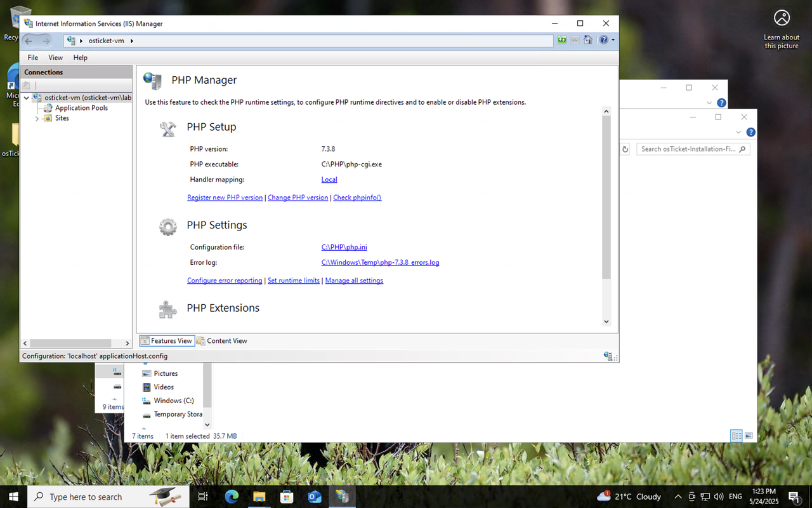Open the File menu
This screenshot has height=508, width=812.
click(x=33, y=58)
